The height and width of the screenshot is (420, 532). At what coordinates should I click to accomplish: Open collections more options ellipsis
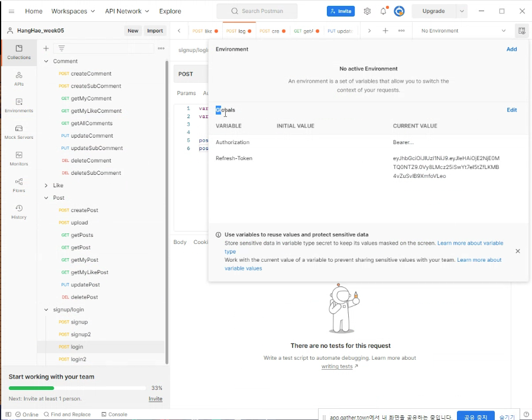(x=161, y=48)
